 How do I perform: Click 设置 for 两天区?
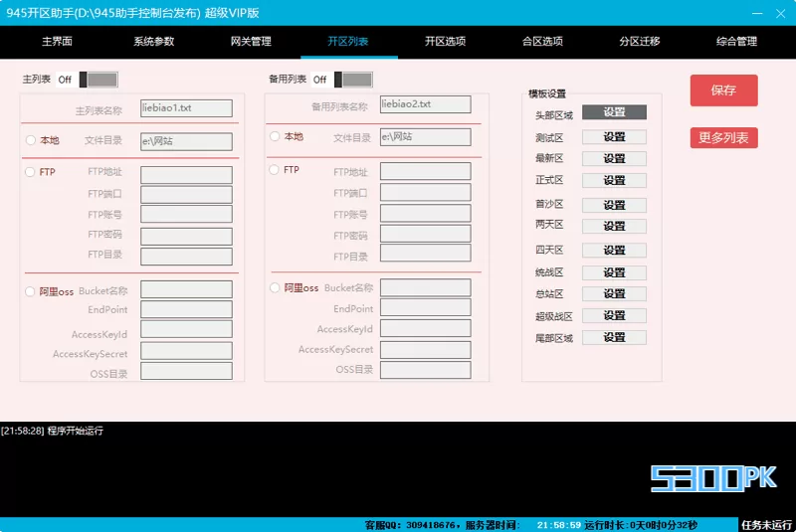[614, 226]
